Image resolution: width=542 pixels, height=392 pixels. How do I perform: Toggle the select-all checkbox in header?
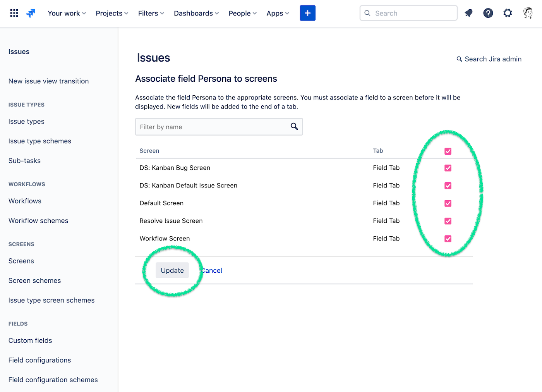point(448,151)
